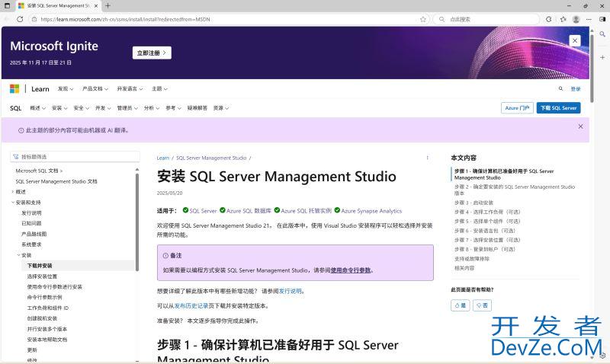Select 选择安装位置 in the left tree

click(42, 276)
